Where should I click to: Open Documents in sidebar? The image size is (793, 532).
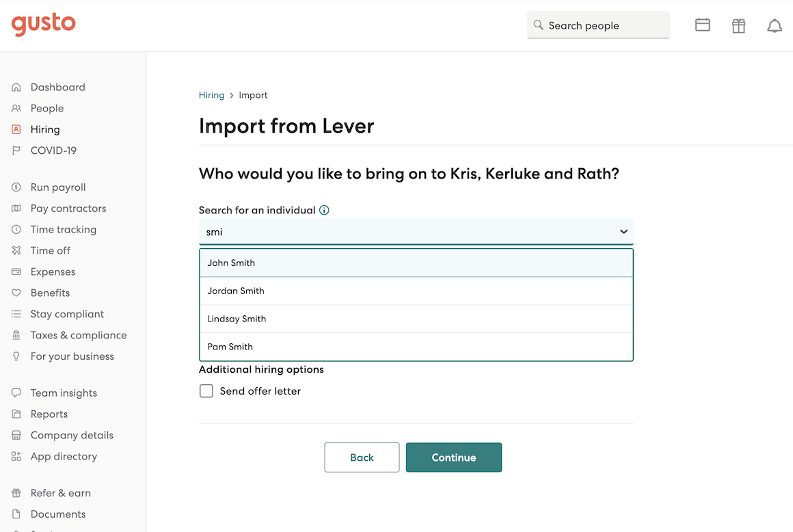pos(58,514)
